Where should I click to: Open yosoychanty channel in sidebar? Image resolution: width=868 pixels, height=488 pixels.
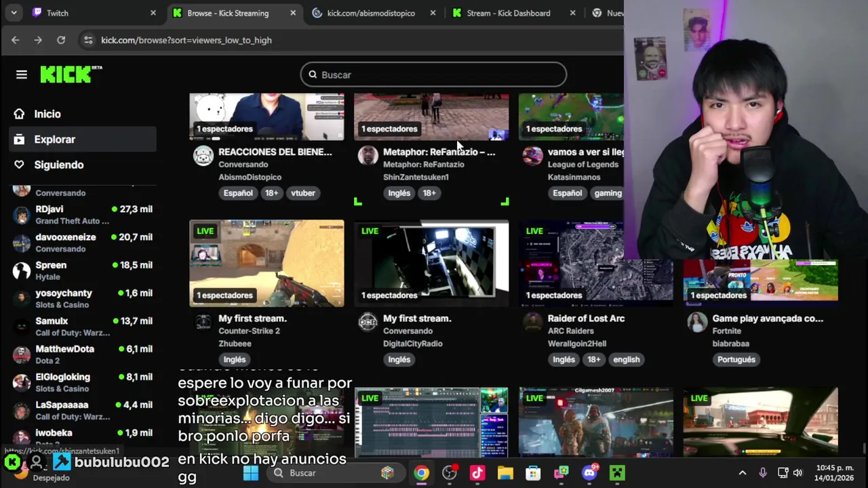pos(83,298)
